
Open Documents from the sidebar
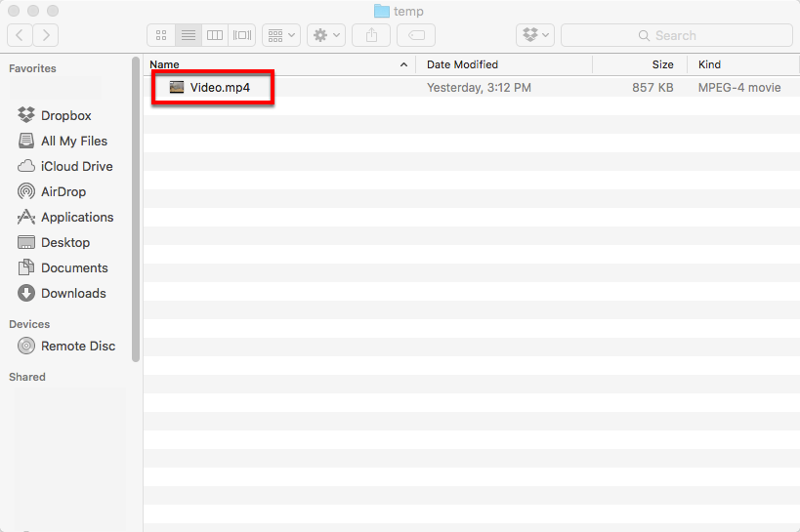[x=63, y=267]
